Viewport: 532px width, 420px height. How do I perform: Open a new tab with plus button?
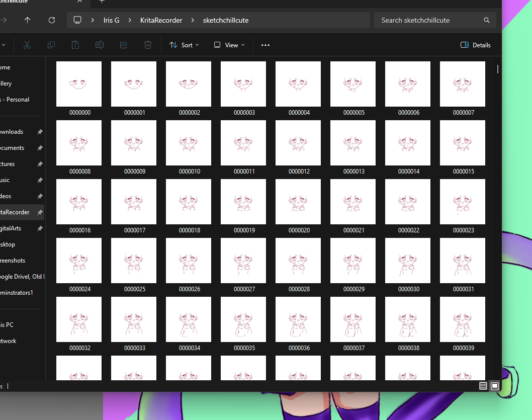(x=102, y=2)
